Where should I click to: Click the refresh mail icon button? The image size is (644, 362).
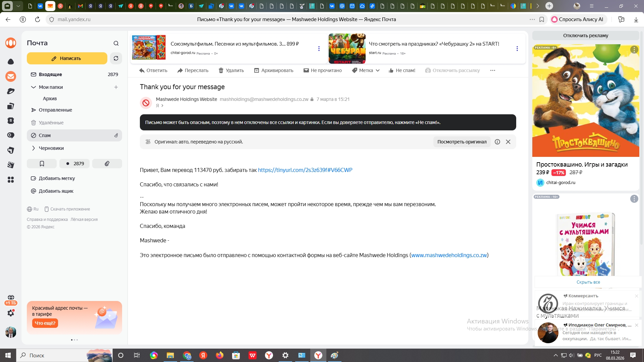pyautogui.click(x=116, y=58)
